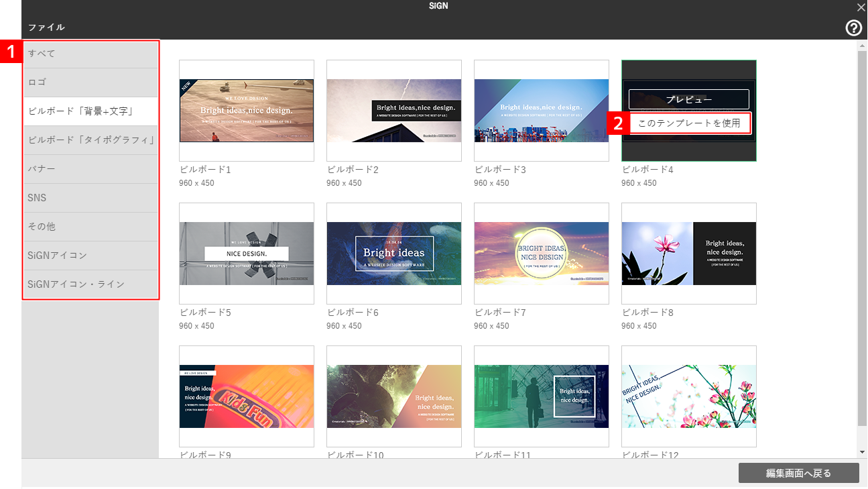This screenshot has width=868, height=489.
Task: Click the ビルボード2 title text
Action: tap(353, 170)
